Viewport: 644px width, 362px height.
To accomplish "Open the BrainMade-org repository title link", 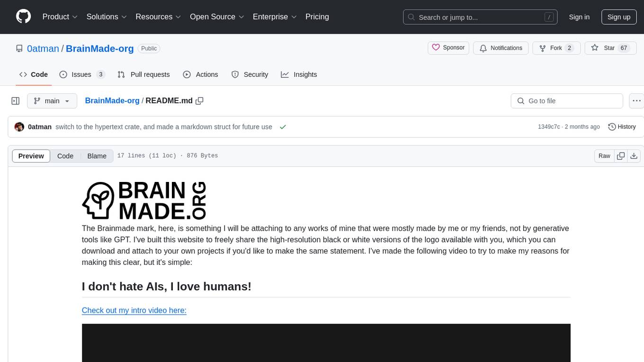I will click(100, 48).
